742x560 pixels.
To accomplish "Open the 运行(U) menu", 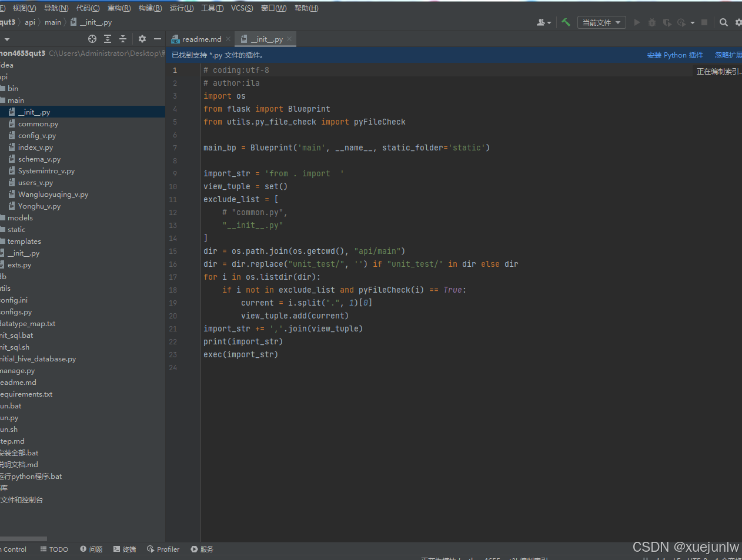I will [x=182, y=8].
